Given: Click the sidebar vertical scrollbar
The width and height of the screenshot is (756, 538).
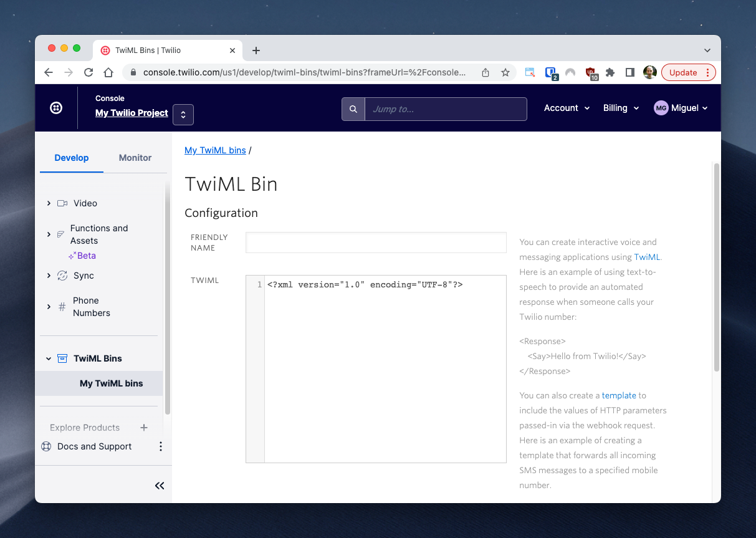Looking at the screenshot, I should pyautogui.click(x=167, y=299).
